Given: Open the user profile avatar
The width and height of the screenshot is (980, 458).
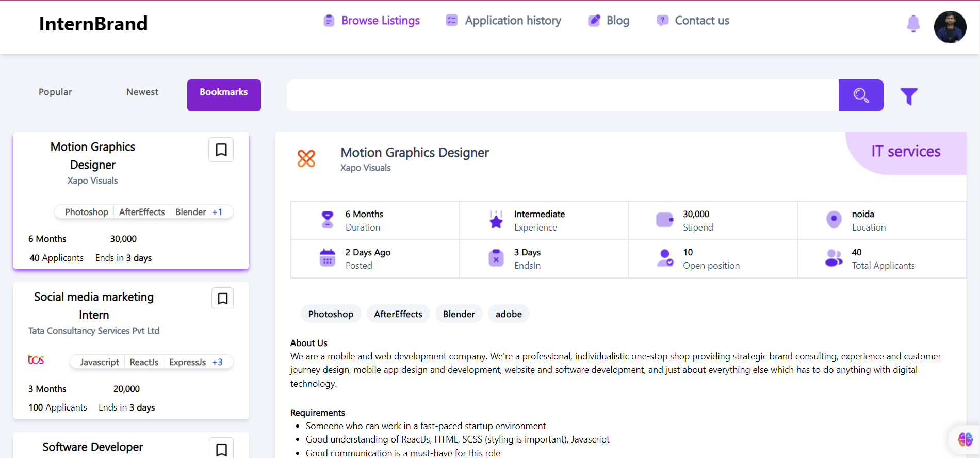Looking at the screenshot, I should point(950,27).
